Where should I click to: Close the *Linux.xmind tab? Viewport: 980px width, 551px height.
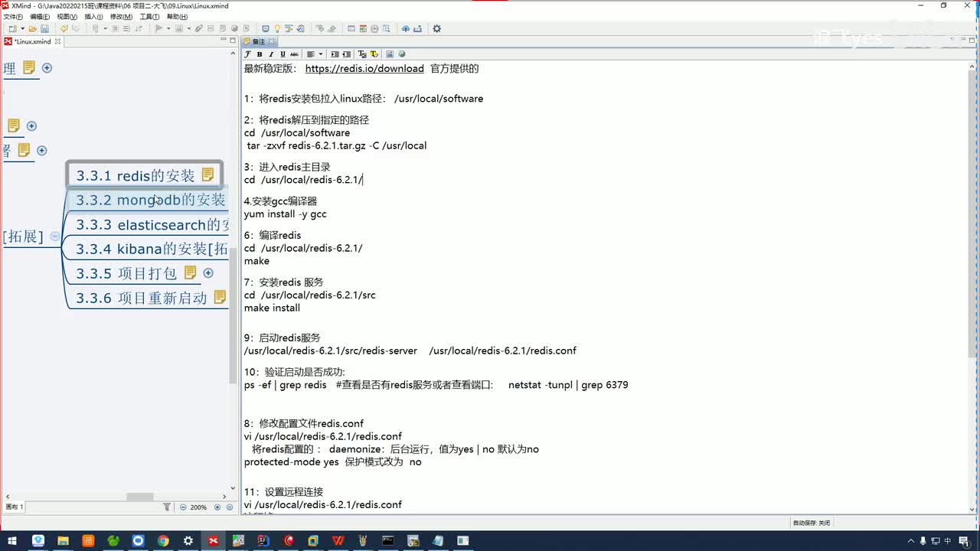click(x=57, y=41)
